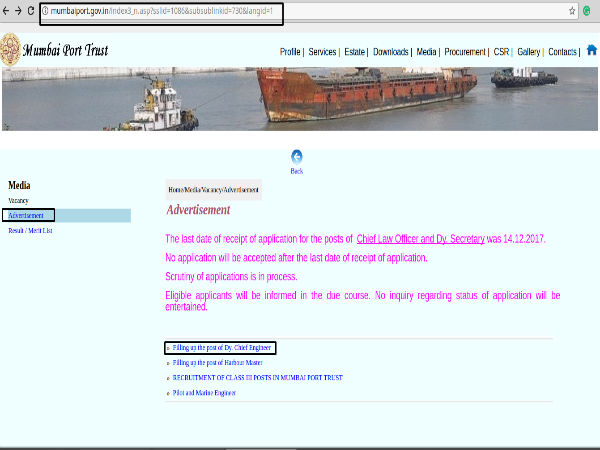This screenshot has height=450, width=600.
Task: Open Result / Merit List sidebar link
Action: tap(30, 230)
